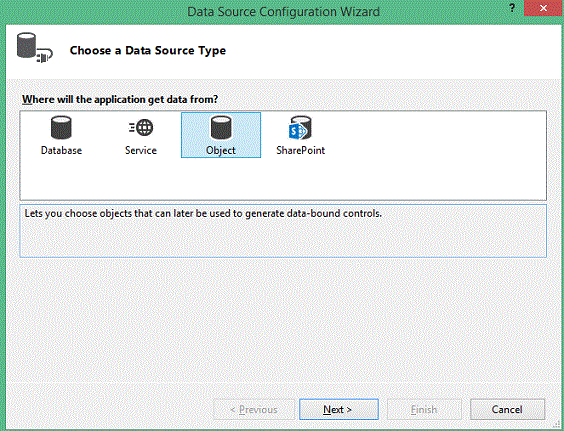564x431 pixels.
Task: Select the Database cylinder icon
Action: (61, 127)
